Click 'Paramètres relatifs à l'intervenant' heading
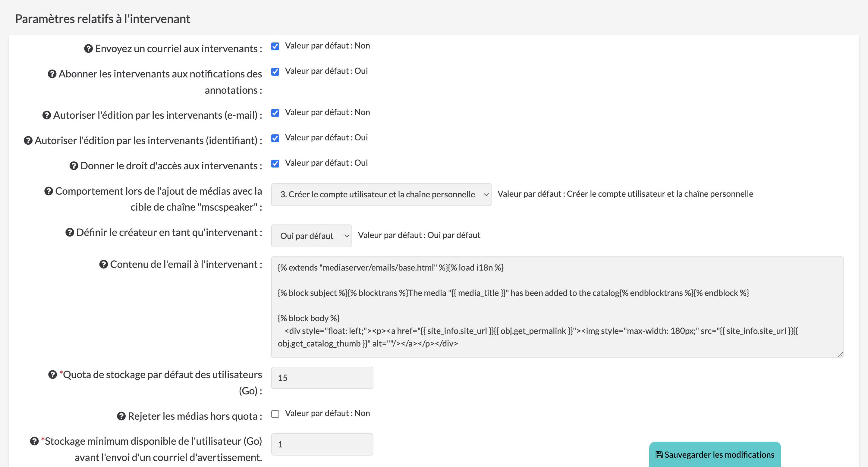The height and width of the screenshot is (467, 868). (103, 19)
